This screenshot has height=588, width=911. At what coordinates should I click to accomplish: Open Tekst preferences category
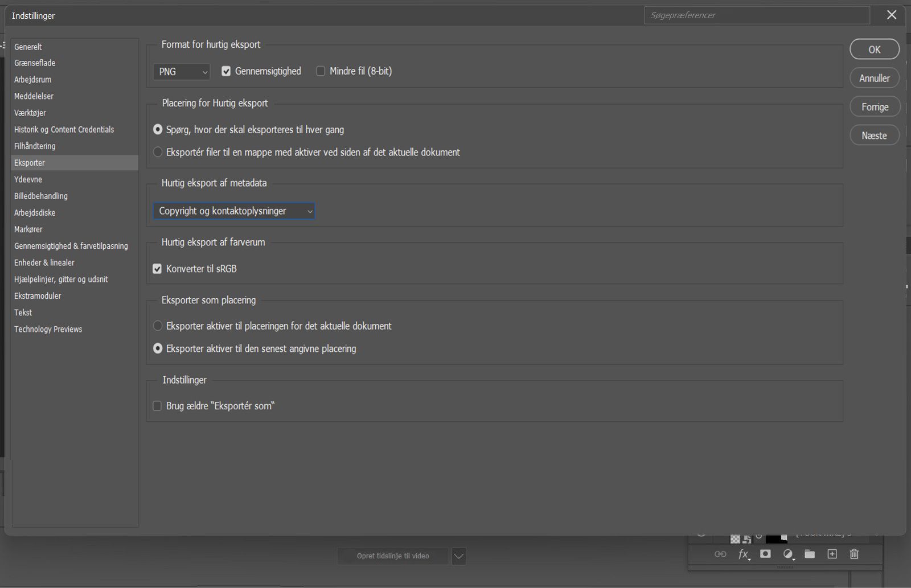(x=75, y=312)
